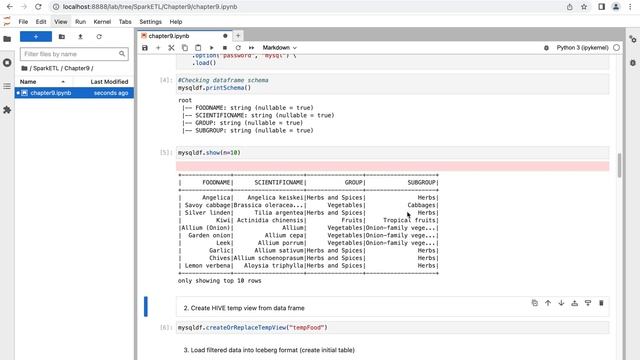
Task: Save the notebook
Action: (145, 48)
